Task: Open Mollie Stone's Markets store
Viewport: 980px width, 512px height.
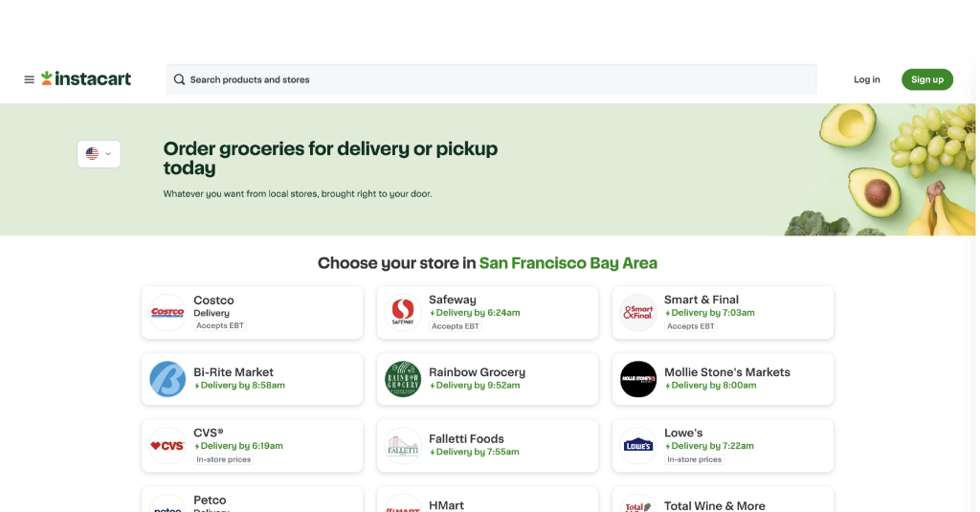Action: (724, 379)
